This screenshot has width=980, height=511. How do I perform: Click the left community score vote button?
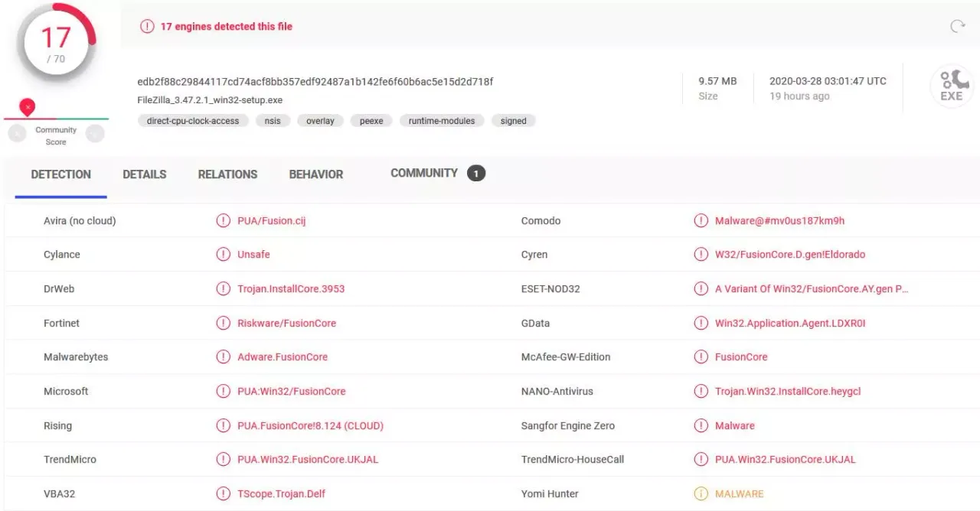tap(17, 134)
